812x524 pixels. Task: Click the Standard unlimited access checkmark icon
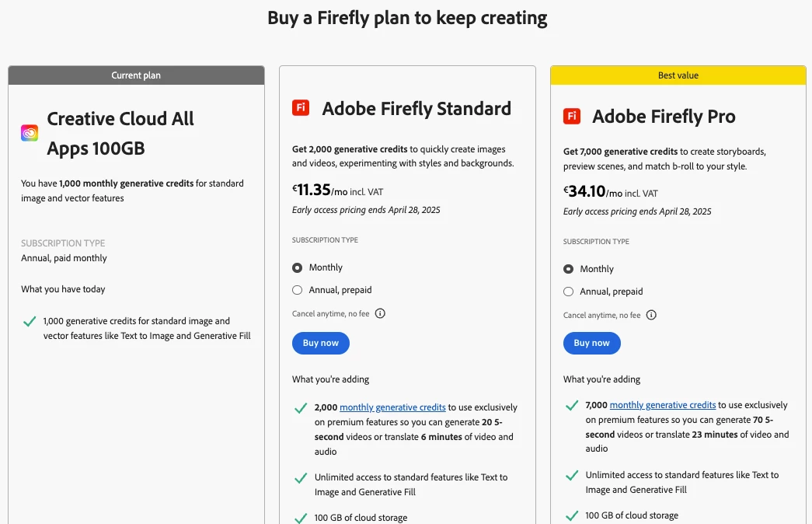tap(301, 478)
